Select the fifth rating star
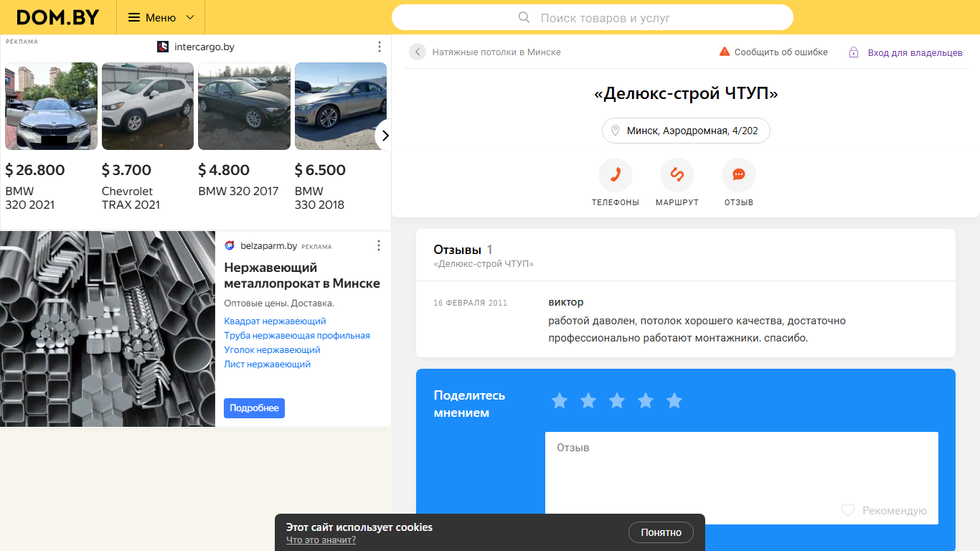 pos(674,400)
